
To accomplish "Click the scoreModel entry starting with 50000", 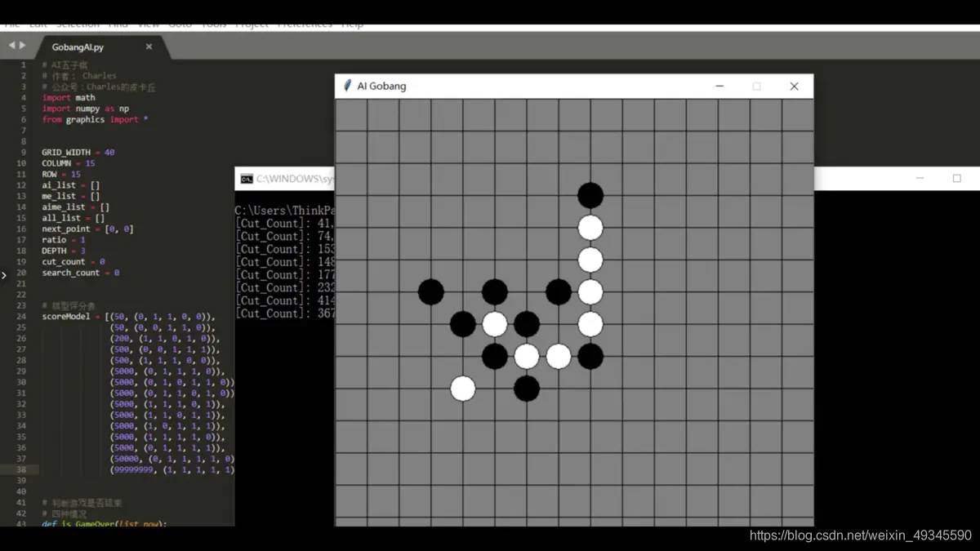I will click(x=172, y=459).
